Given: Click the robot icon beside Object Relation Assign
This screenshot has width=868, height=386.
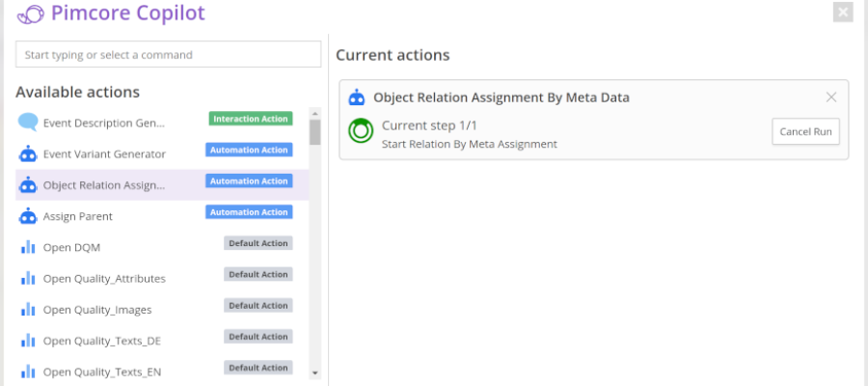Looking at the screenshot, I should 28,184.
